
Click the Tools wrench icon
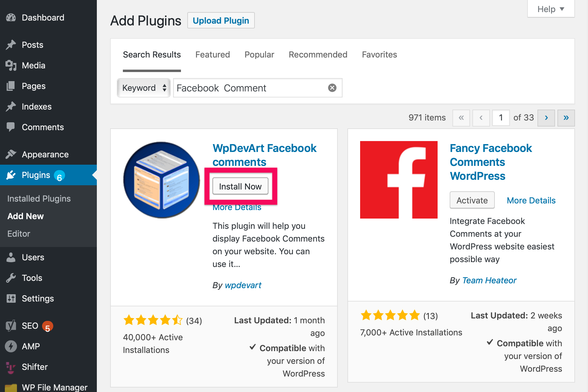click(11, 278)
